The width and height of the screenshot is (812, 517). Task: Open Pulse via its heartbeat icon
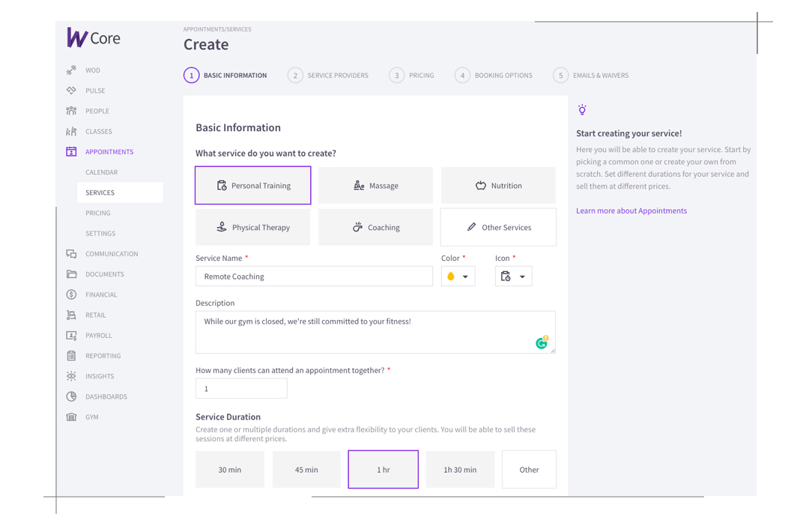[71, 91]
